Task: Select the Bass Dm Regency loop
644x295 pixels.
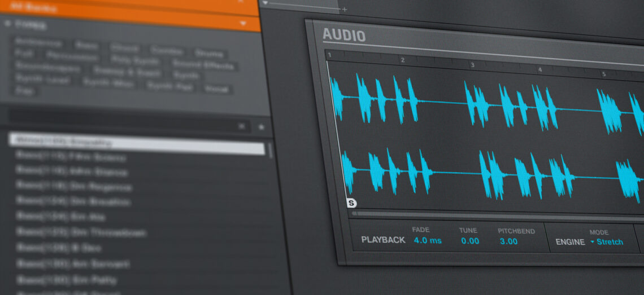Action: (75, 187)
